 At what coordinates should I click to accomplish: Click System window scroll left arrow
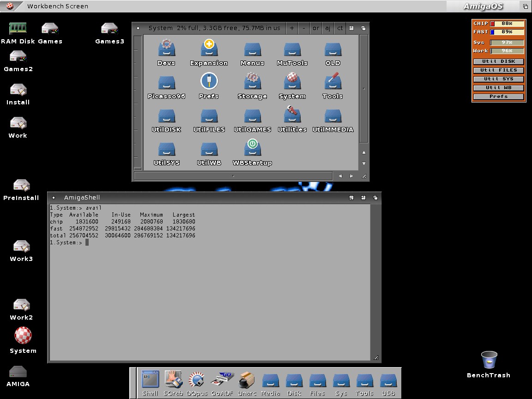coord(340,176)
